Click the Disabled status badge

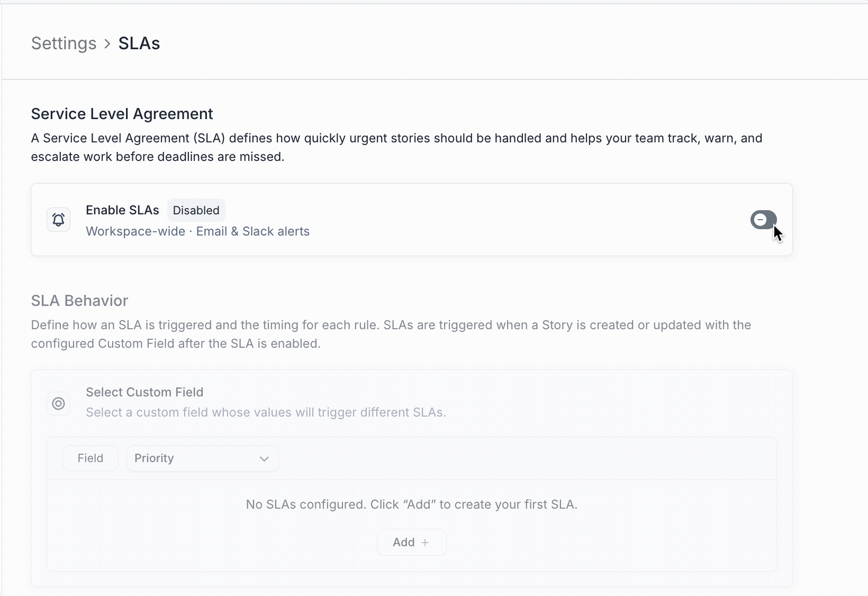pos(196,210)
